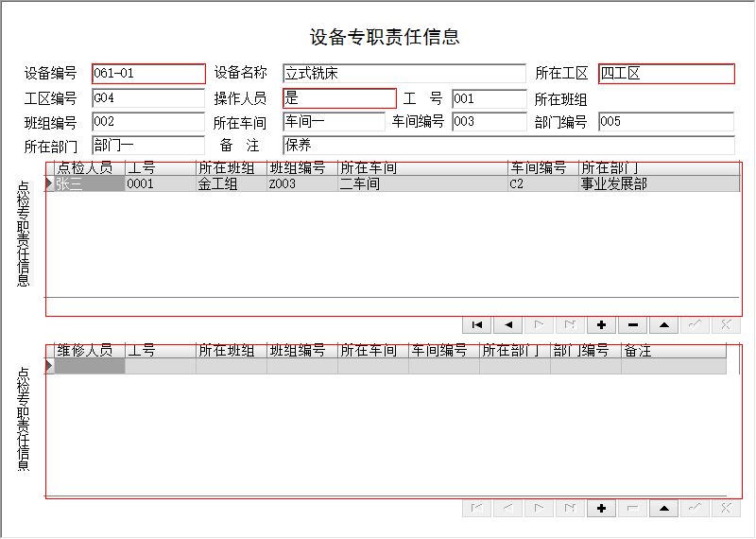Image resolution: width=756 pixels, height=539 pixels.
Task: Click previous record arrow in 点检人员 grid navigator
Action: [x=508, y=324]
